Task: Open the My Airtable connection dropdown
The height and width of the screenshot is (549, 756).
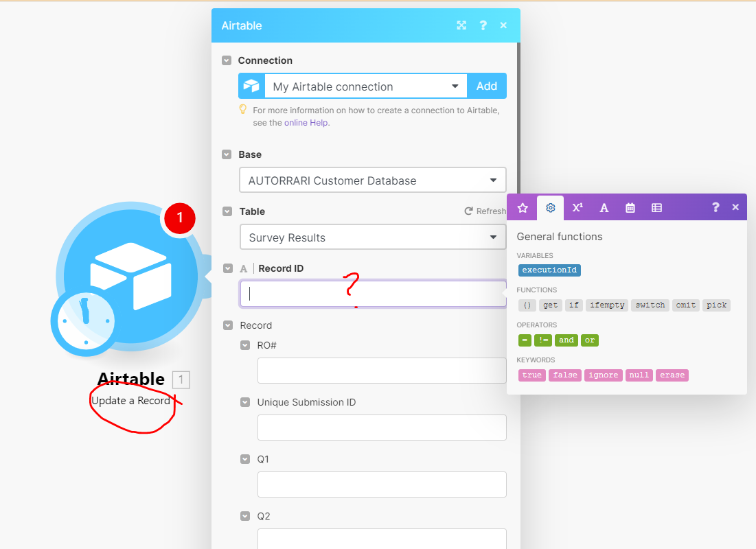Action: point(365,86)
